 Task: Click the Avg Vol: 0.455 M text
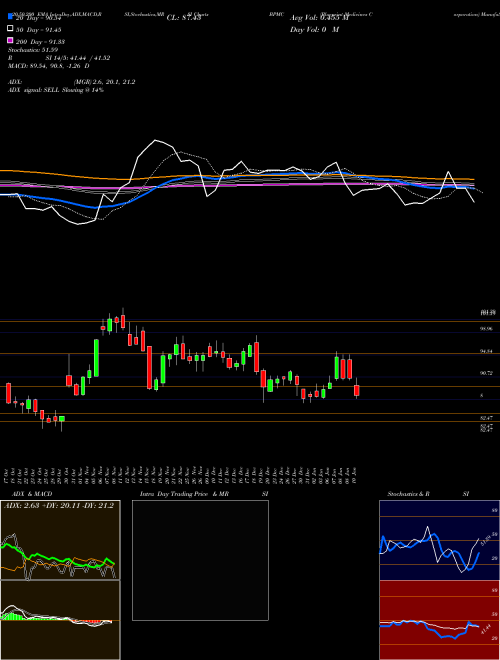(x=319, y=18)
